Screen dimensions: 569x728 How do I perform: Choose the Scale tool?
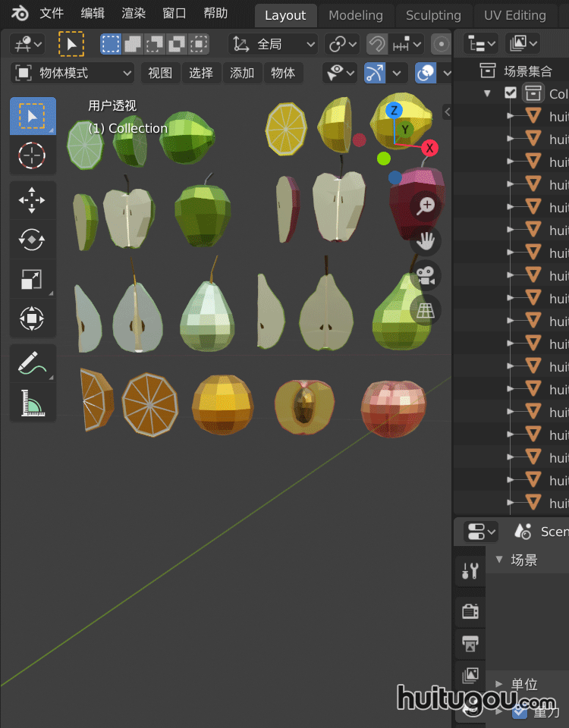(x=32, y=279)
